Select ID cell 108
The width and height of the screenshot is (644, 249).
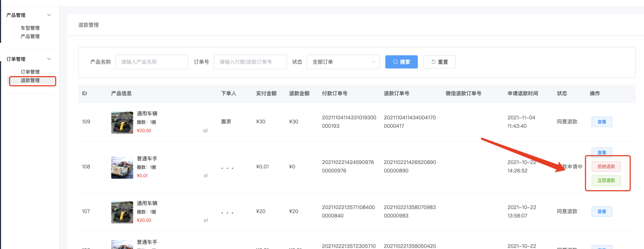click(x=86, y=167)
